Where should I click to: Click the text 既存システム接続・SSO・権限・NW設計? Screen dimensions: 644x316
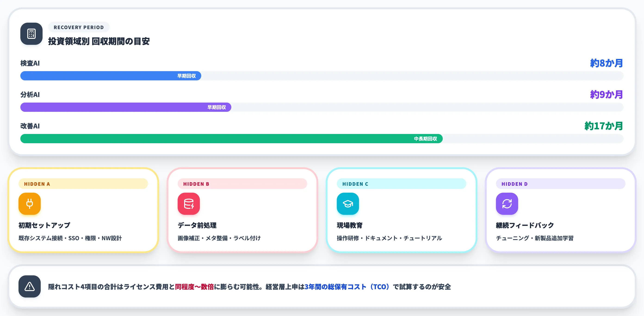click(70, 238)
